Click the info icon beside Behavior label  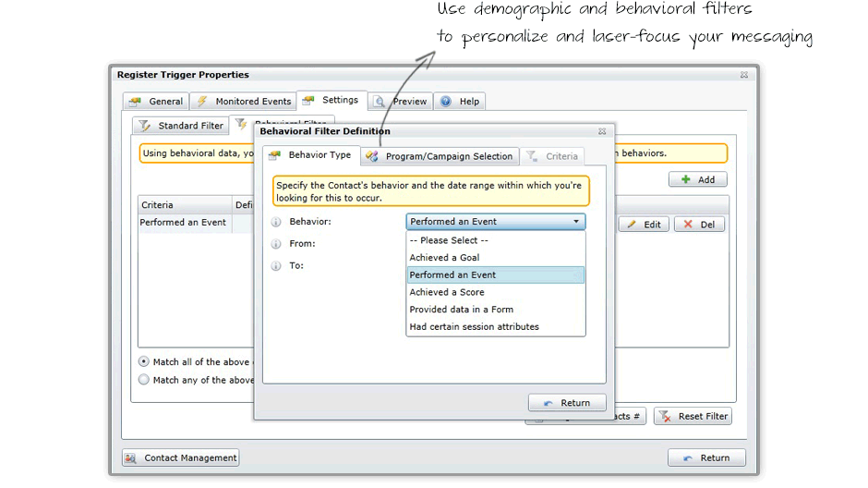click(276, 223)
